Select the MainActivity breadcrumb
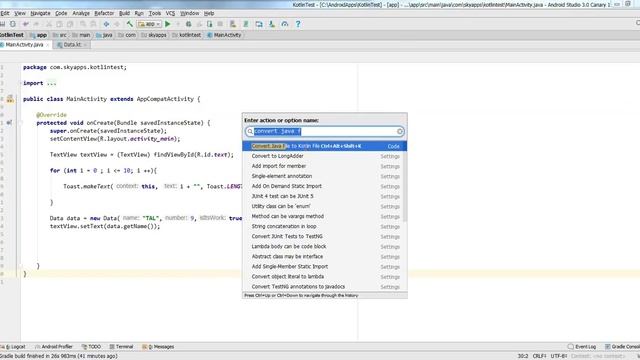Image resolution: width=640 pixels, height=360 pixels. point(224,35)
